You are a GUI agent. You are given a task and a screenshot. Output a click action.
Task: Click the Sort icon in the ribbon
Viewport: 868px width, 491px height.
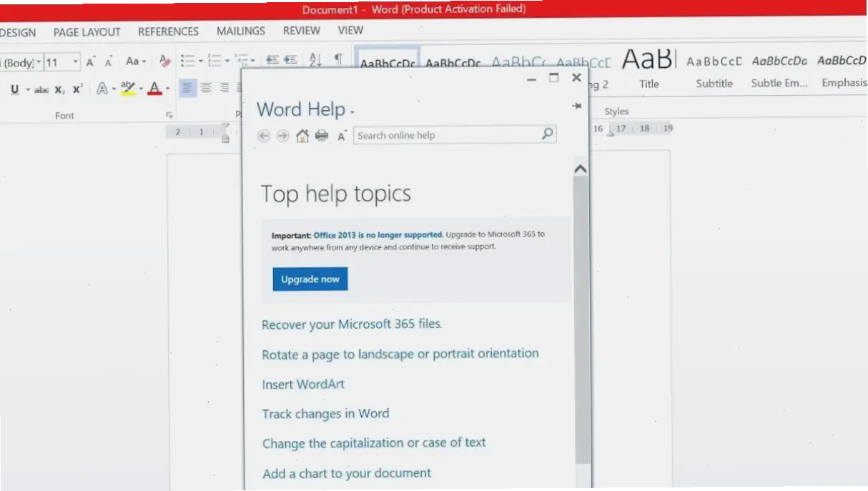click(315, 61)
